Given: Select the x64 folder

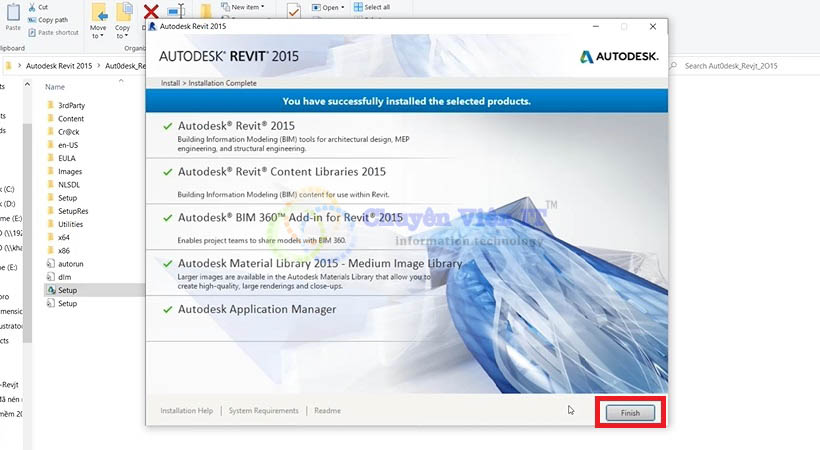Looking at the screenshot, I should (x=64, y=237).
